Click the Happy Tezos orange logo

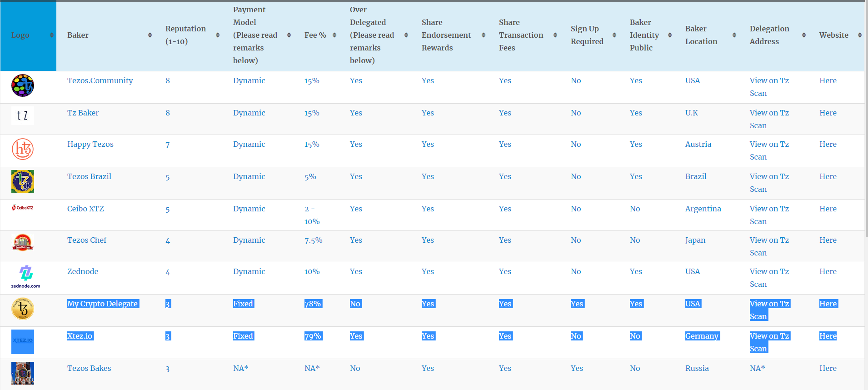click(x=23, y=149)
